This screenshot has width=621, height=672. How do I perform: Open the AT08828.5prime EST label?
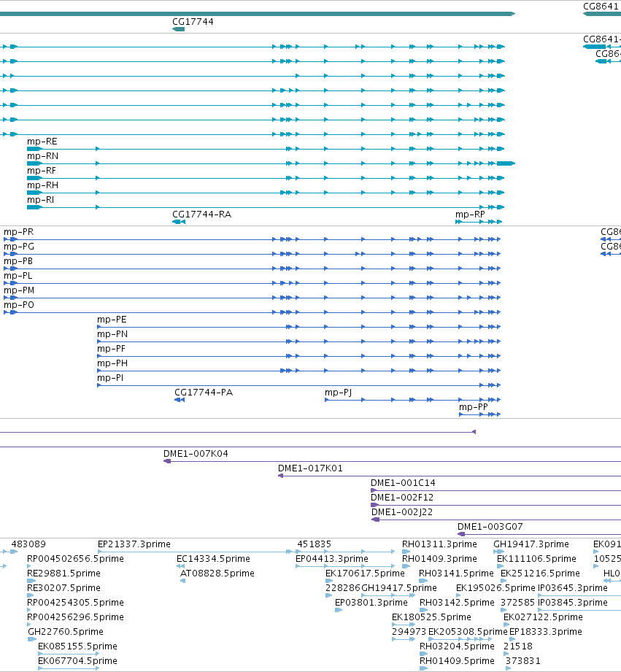pyautogui.click(x=217, y=573)
